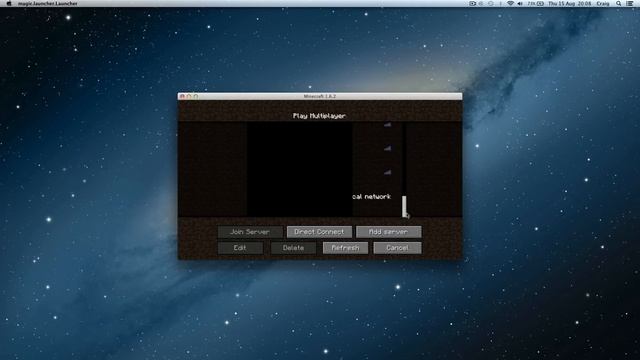Open Spotlight search magnifier

coord(619,3)
